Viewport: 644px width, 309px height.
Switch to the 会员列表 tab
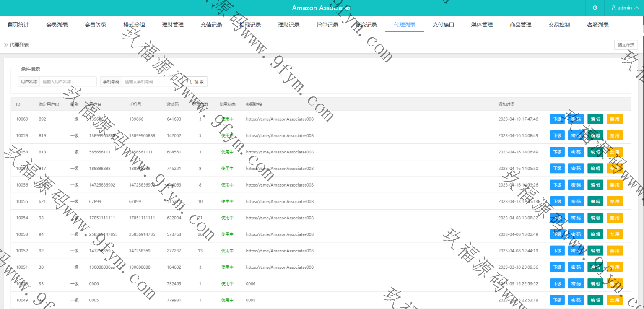[x=57, y=25]
